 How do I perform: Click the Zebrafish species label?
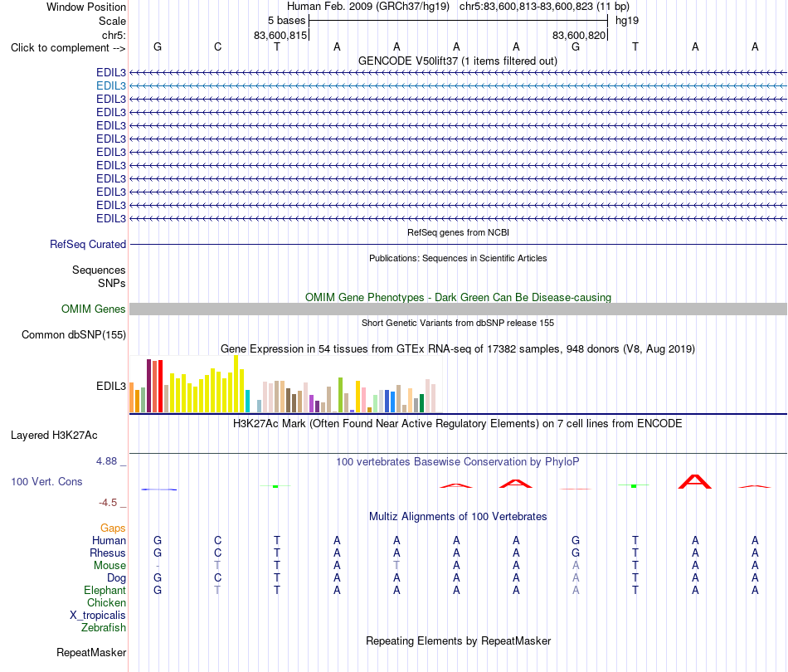104,627
